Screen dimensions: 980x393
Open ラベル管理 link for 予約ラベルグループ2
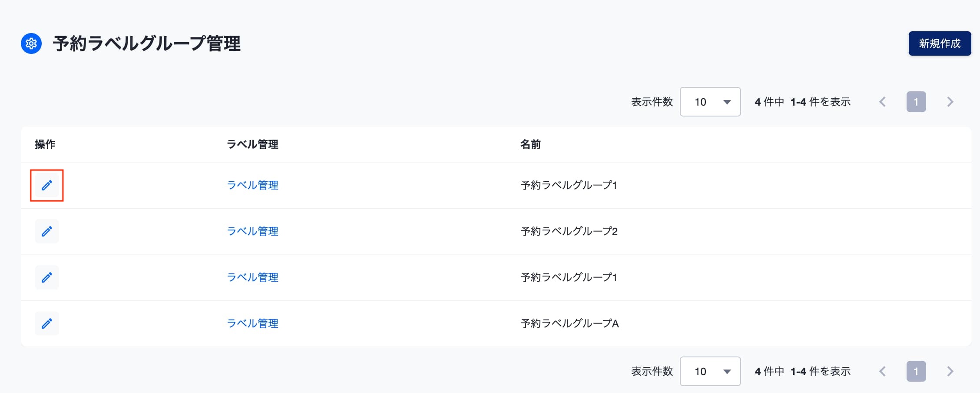(252, 231)
